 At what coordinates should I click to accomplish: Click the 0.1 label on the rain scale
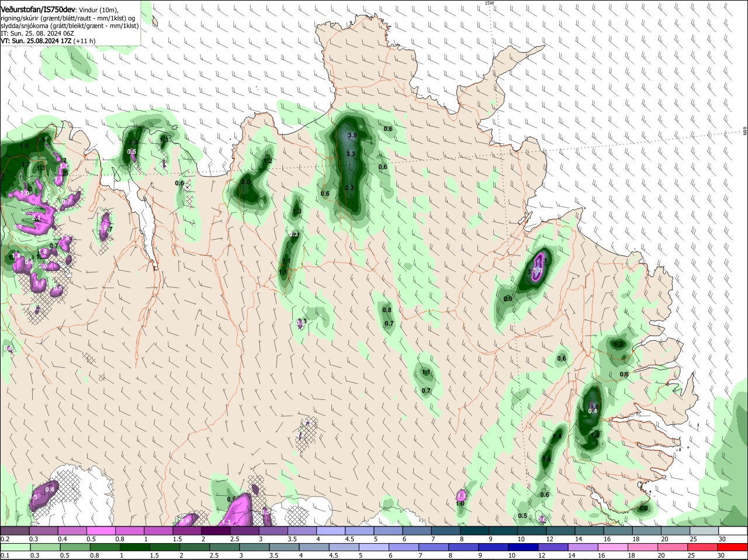[x=5, y=555]
